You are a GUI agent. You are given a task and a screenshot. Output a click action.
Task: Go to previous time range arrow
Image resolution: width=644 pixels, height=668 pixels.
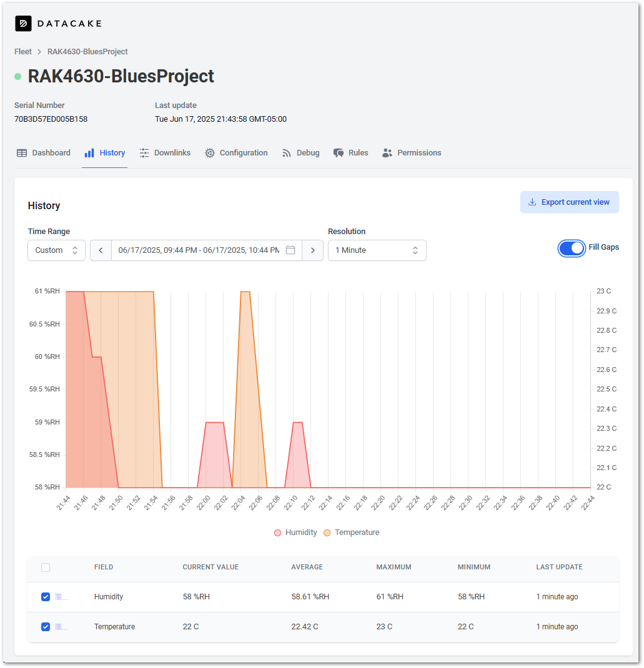pos(101,250)
